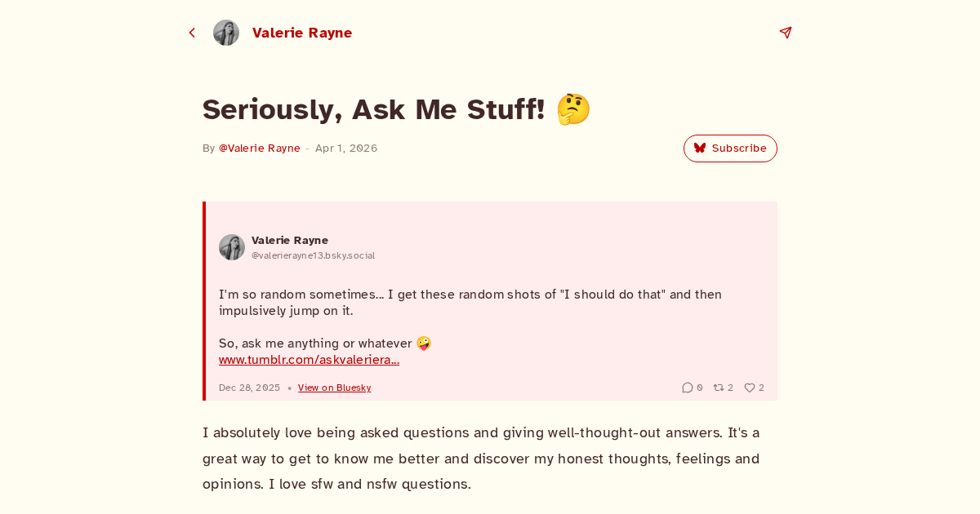Image resolution: width=980 pixels, height=514 pixels.
Task: Click the Apr 1, 2026 publish date
Action: [x=346, y=148]
